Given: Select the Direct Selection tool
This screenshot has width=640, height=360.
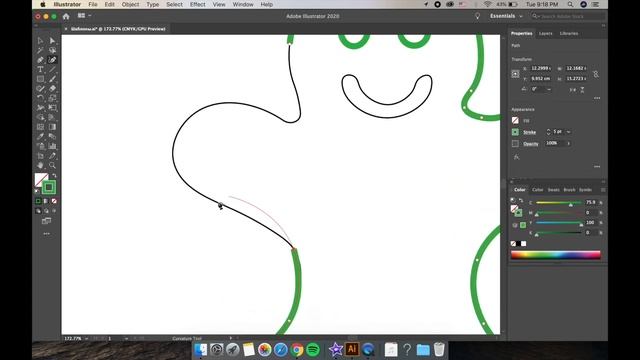Looking at the screenshot, I should tap(52, 41).
